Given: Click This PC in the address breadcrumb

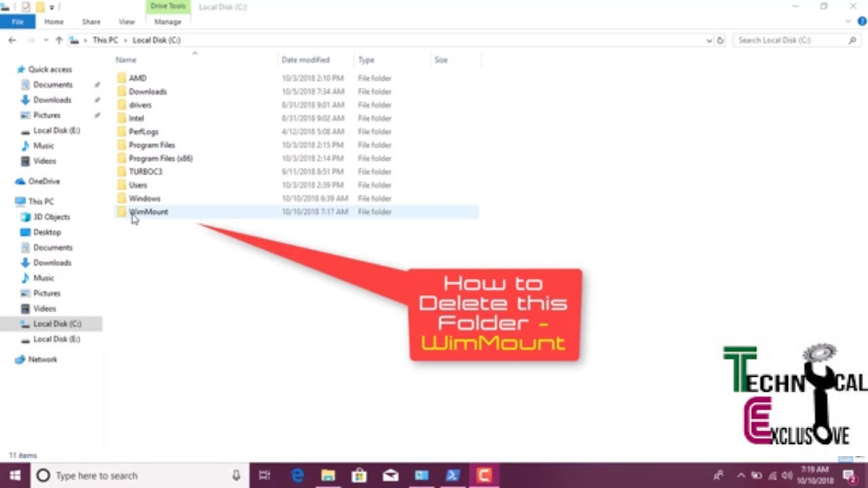Looking at the screenshot, I should (x=105, y=40).
